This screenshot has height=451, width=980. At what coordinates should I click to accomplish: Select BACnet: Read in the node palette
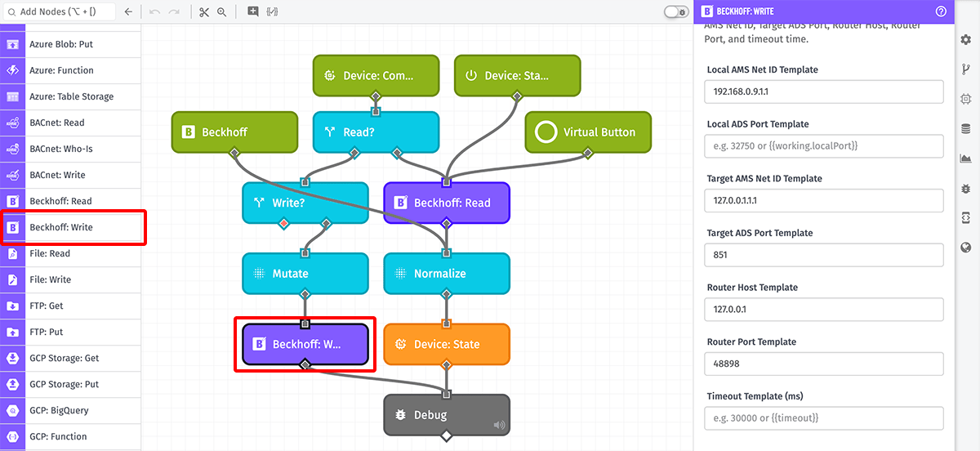tap(70, 123)
